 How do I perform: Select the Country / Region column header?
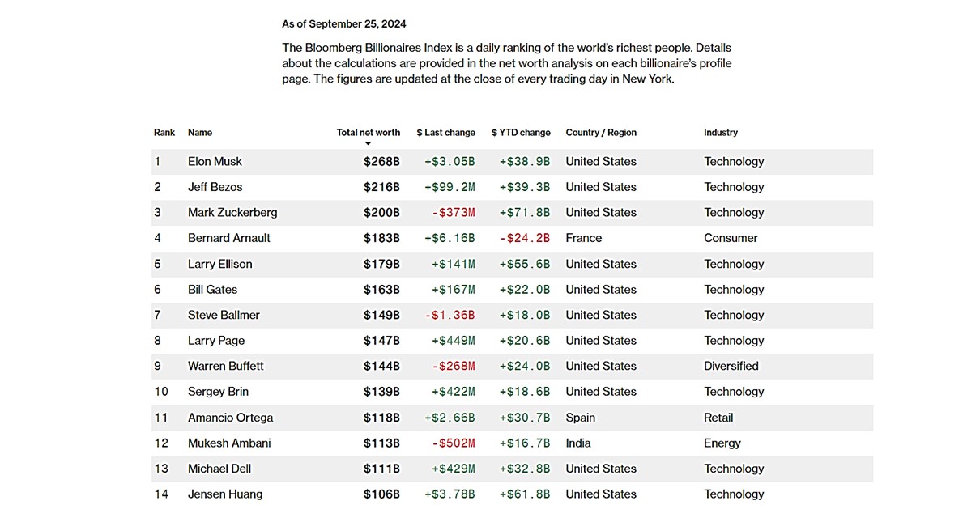601,133
